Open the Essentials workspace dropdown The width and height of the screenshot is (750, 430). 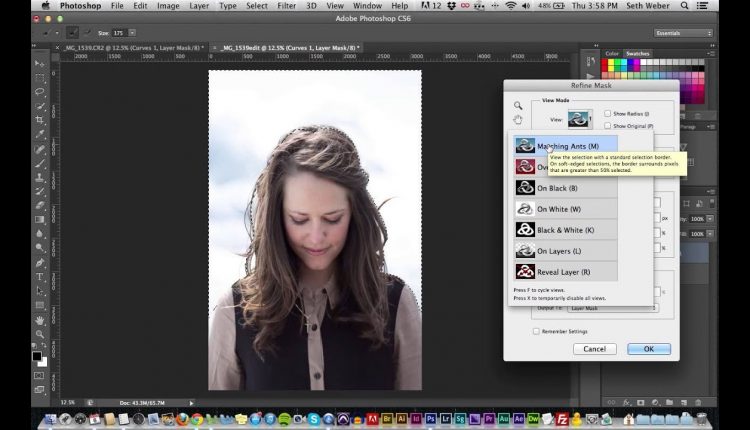[683, 33]
